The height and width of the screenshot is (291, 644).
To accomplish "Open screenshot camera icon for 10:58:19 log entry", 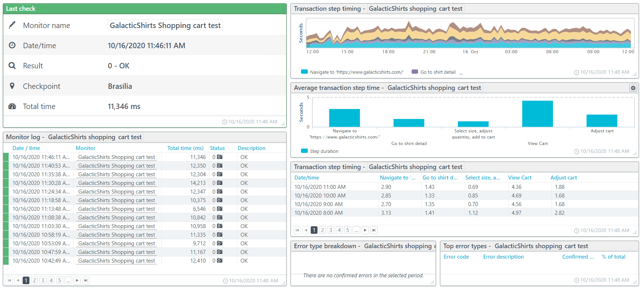I will [219, 235].
